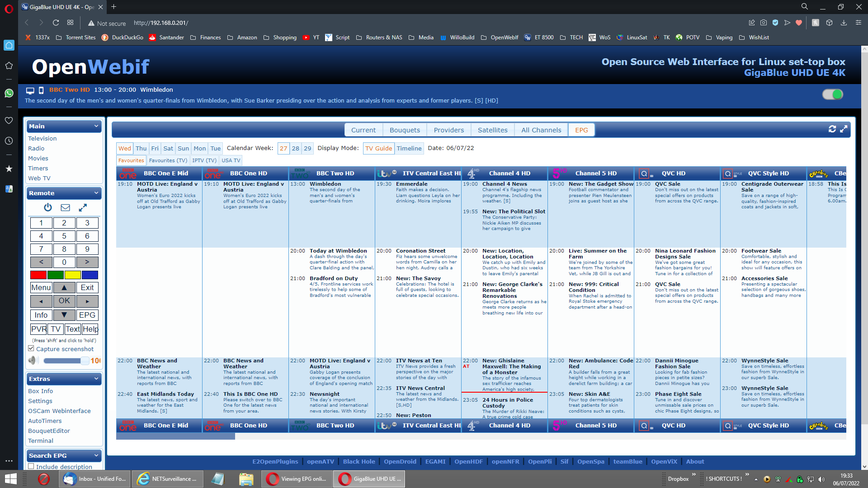Click the EPG horizontal scrollbar
The height and width of the screenshot is (488, 868).
click(175, 436)
